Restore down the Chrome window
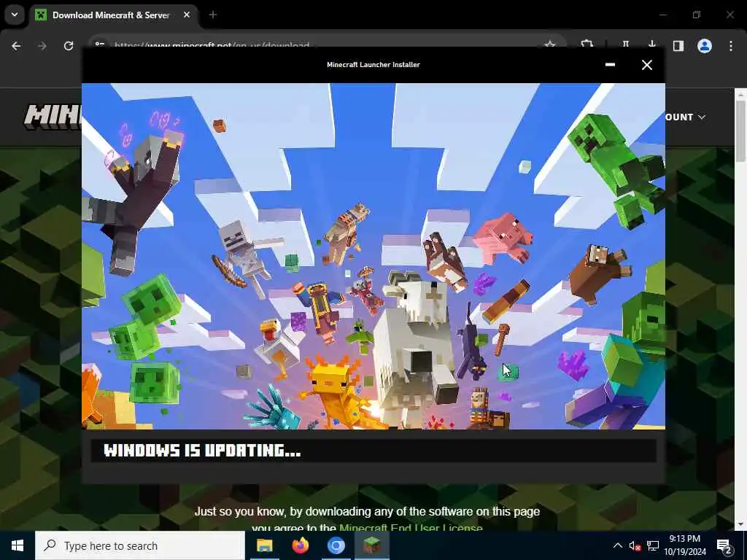This screenshot has height=560, width=747. point(697,15)
